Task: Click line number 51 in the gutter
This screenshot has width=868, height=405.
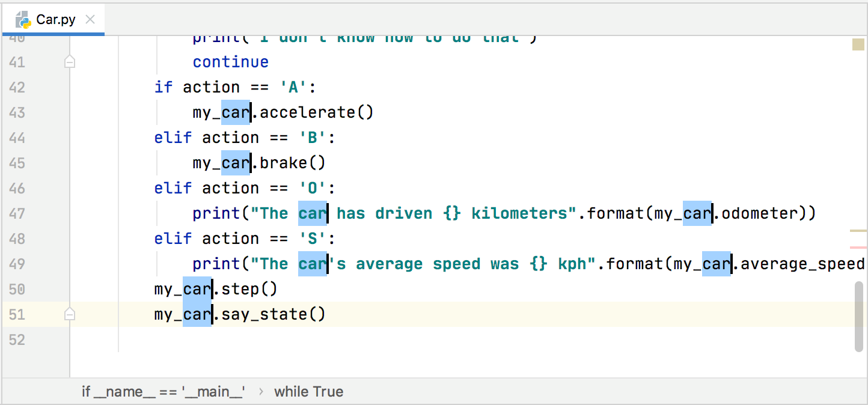Action: pos(17,314)
